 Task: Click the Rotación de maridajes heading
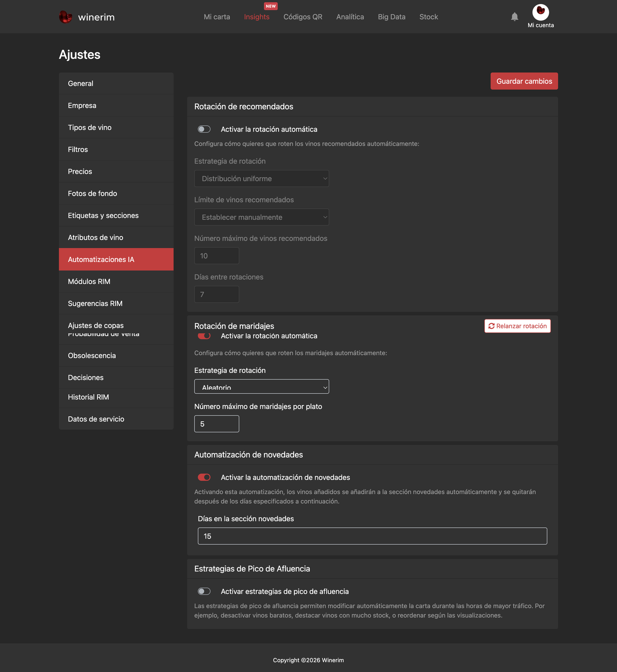tap(234, 326)
